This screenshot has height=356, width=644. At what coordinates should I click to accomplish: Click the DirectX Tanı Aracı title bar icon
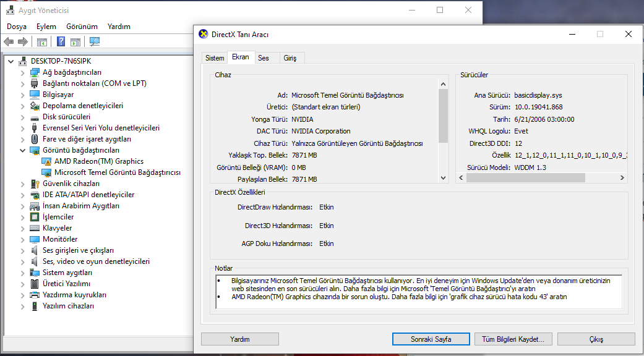pos(204,34)
